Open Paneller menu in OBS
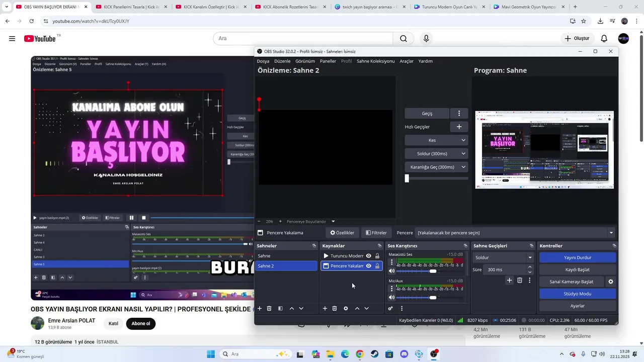 tap(328, 61)
